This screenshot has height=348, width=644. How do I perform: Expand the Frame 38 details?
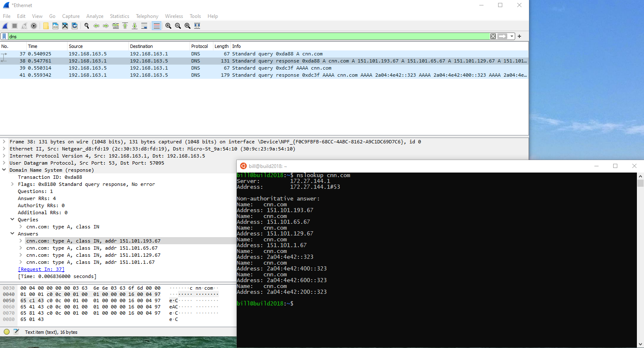click(4, 142)
